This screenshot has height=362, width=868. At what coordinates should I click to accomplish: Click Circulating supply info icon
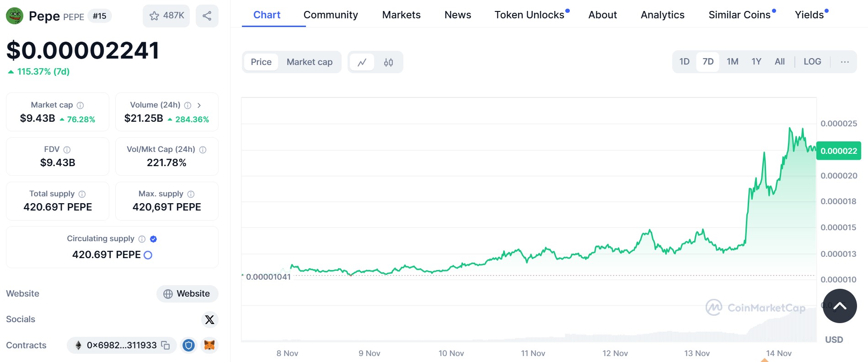click(x=142, y=239)
